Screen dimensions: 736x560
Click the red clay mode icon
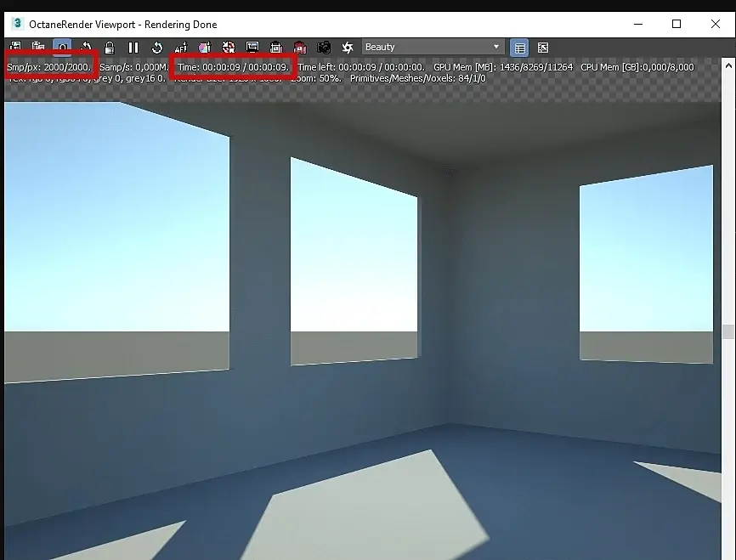pos(300,48)
